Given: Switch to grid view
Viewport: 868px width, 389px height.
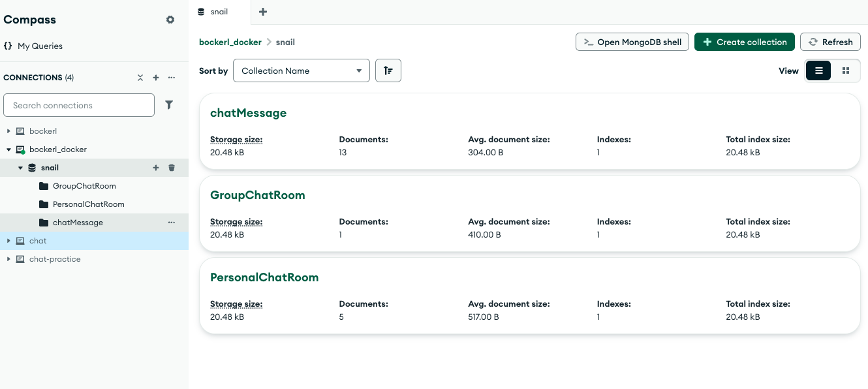Looking at the screenshot, I should 846,70.
